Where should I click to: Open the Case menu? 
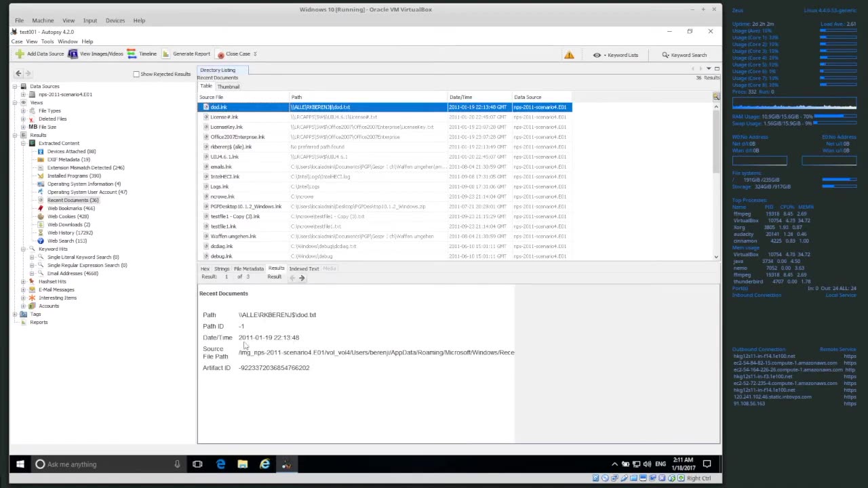[x=17, y=41]
